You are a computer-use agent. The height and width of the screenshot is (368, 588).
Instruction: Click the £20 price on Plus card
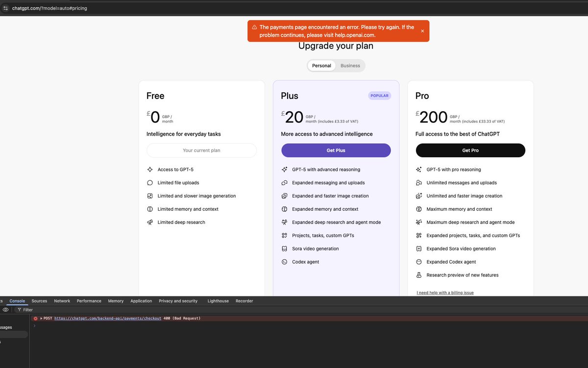293,117
